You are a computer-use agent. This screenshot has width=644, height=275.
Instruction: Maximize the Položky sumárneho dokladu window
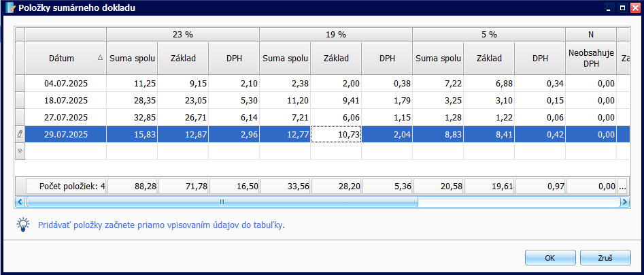tap(622, 8)
